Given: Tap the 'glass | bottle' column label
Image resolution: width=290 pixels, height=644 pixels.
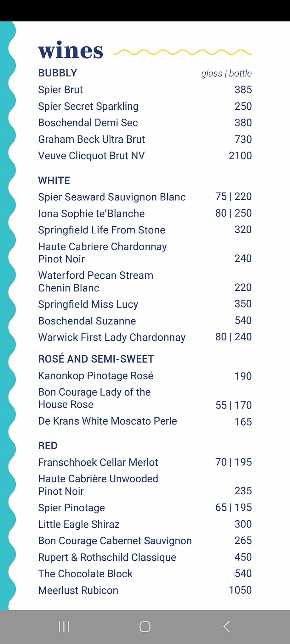Looking at the screenshot, I should click(226, 74).
